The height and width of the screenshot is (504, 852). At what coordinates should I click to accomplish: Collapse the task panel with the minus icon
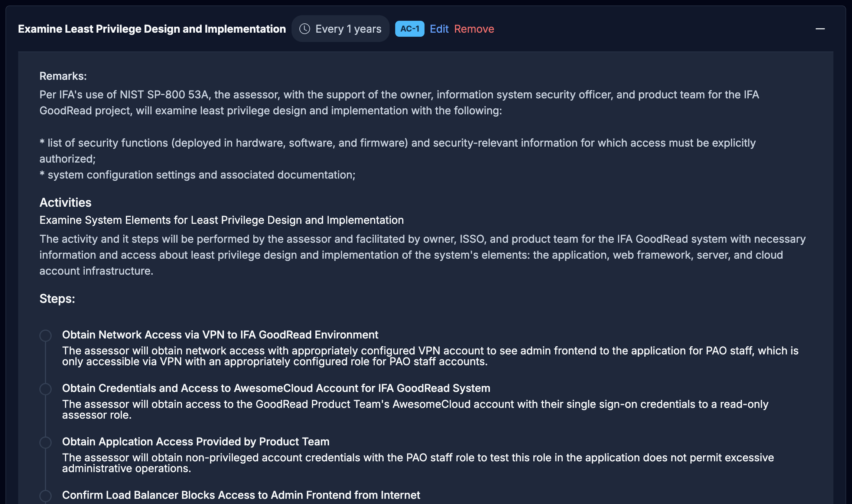[820, 29]
